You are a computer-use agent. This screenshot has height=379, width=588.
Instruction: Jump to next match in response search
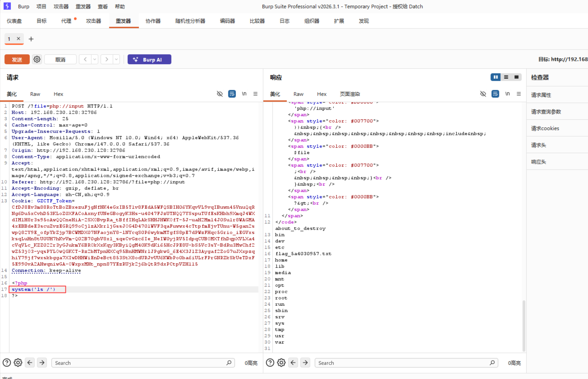point(305,363)
